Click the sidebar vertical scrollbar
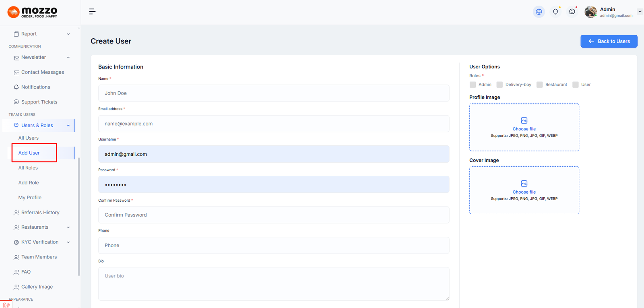The width and height of the screenshot is (644, 308). 79,217
